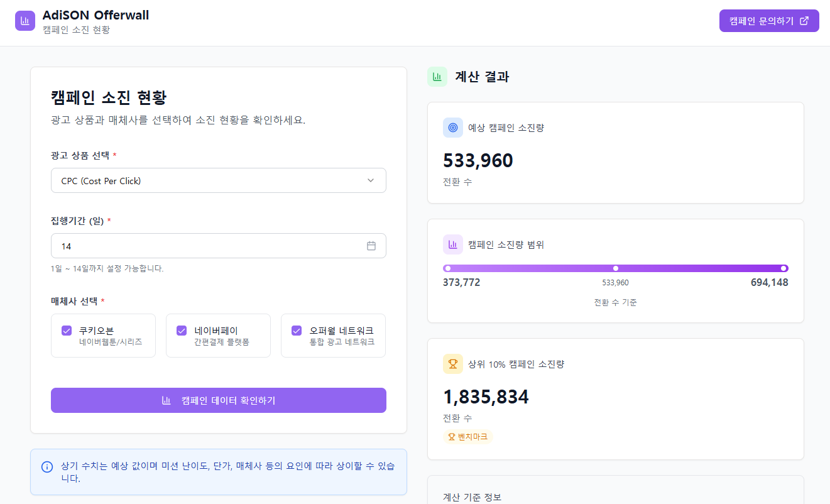The width and height of the screenshot is (830, 504).
Task: Click the 통합 광고 네트워크 subtitle text
Action: click(x=342, y=342)
